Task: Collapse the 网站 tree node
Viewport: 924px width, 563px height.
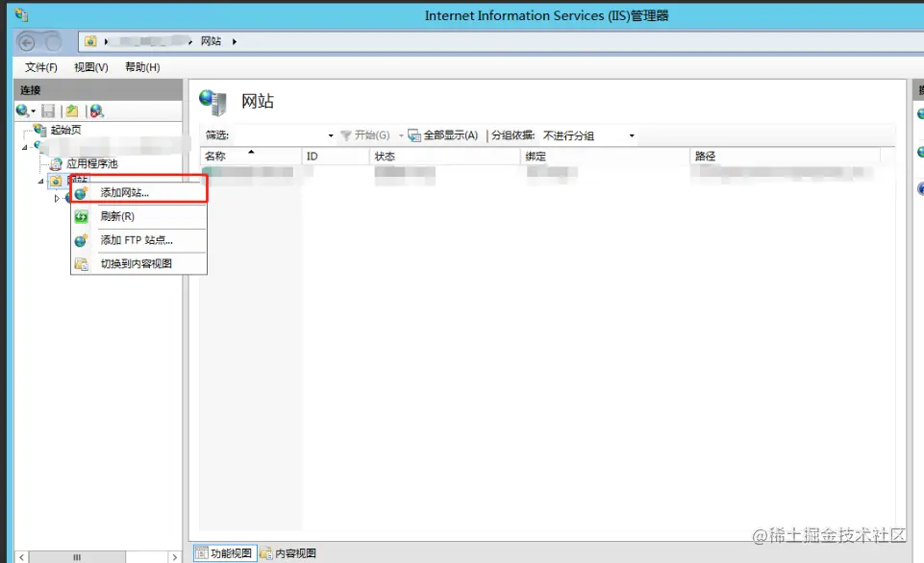Action: pos(40,181)
